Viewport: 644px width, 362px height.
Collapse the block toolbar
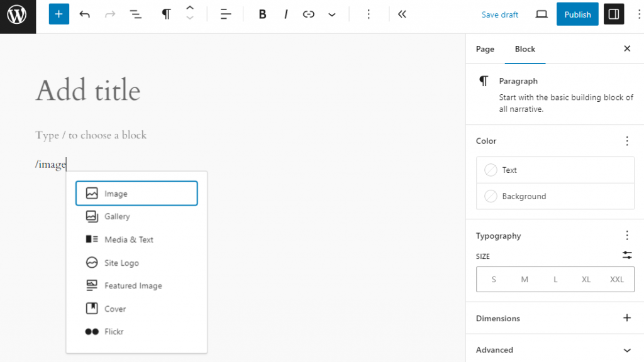coord(402,14)
